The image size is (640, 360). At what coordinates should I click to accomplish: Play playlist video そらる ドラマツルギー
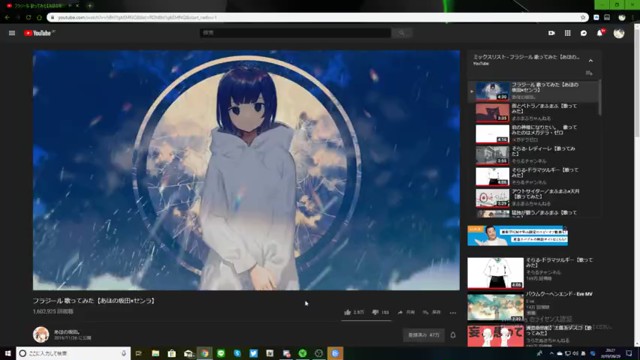coord(534,176)
